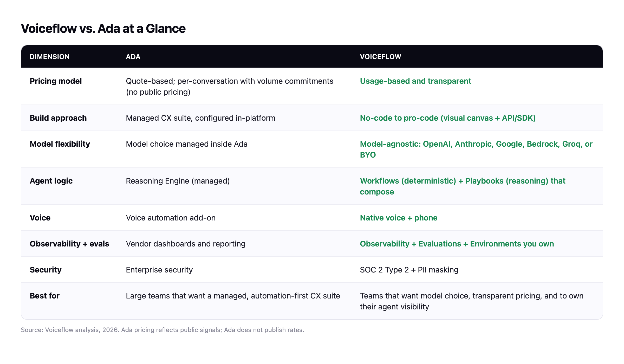Click 'Teams that want model choice' cell
Image resolution: width=624 pixels, height=364 pixels.
[472, 301]
